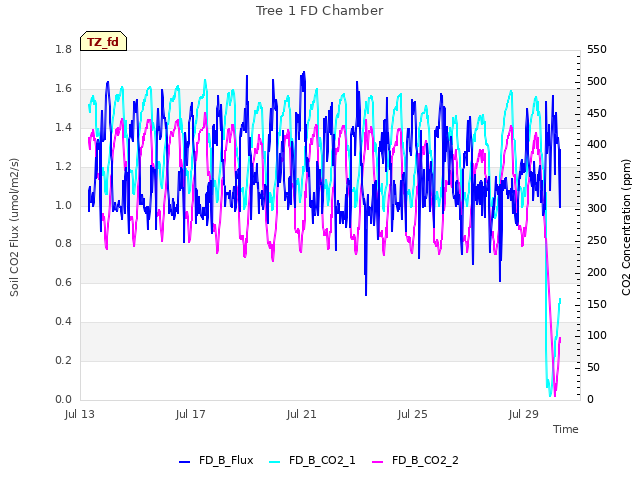Click the blue flux peak near Jul 21
The width and height of the screenshot is (640, 480).
303,74
